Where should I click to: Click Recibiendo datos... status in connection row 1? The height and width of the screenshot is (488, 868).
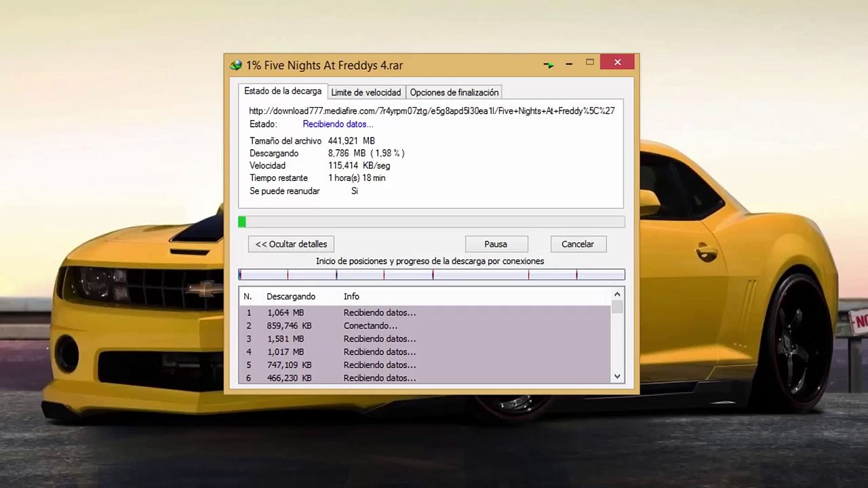(x=380, y=312)
